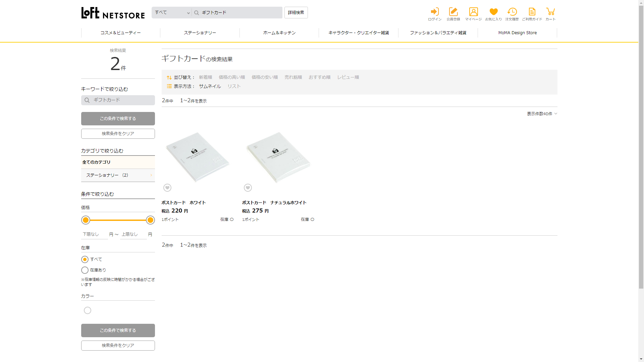Sort results by 価格の安い順
The width and height of the screenshot is (644, 362).
click(x=265, y=77)
